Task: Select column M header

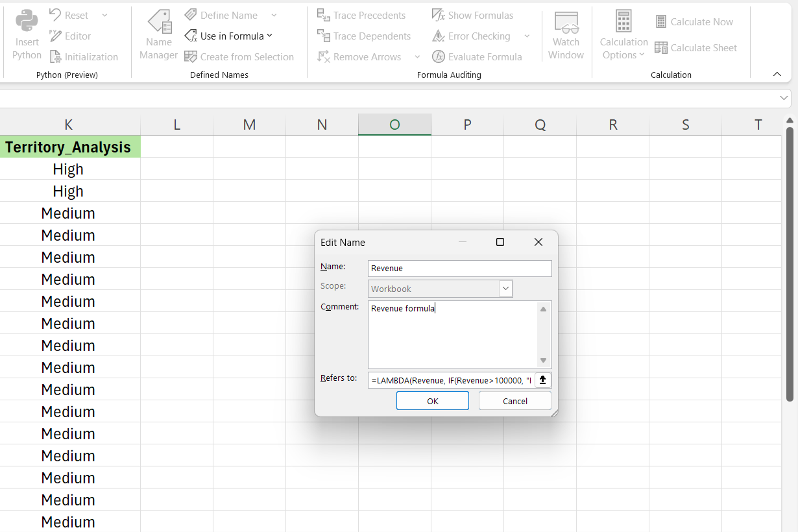Action: click(249, 125)
